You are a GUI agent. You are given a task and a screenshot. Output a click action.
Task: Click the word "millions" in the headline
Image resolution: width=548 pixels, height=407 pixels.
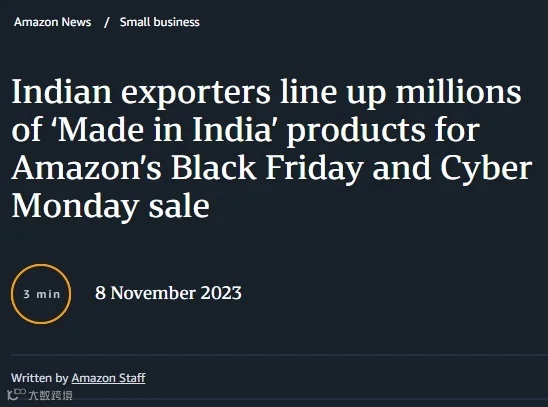click(x=458, y=92)
